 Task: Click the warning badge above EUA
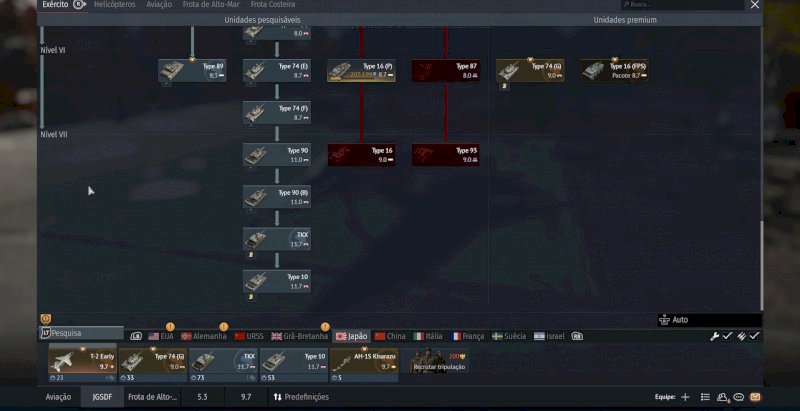tap(170, 327)
